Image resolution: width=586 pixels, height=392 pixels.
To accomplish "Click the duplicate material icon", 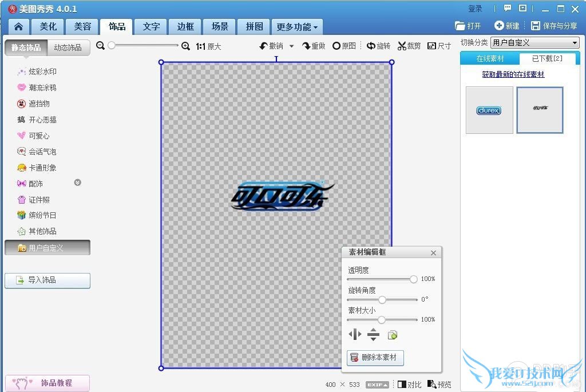I will tap(393, 335).
